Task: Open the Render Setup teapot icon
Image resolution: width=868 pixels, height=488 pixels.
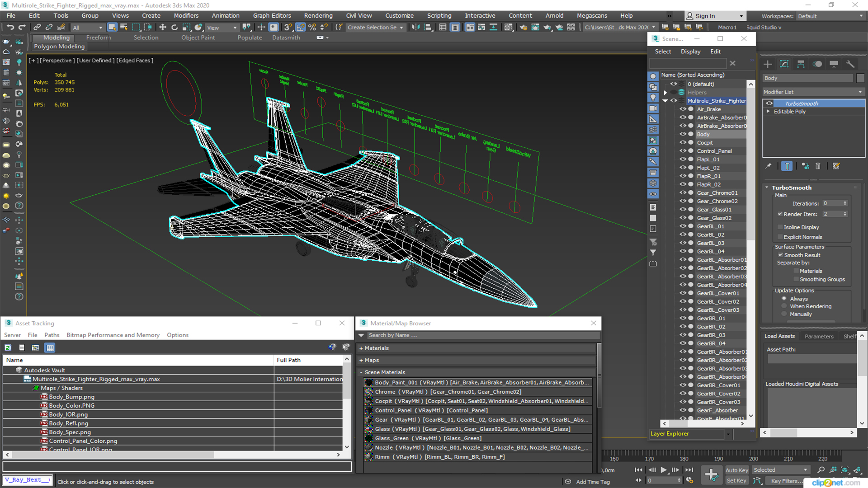Action: (x=523, y=28)
